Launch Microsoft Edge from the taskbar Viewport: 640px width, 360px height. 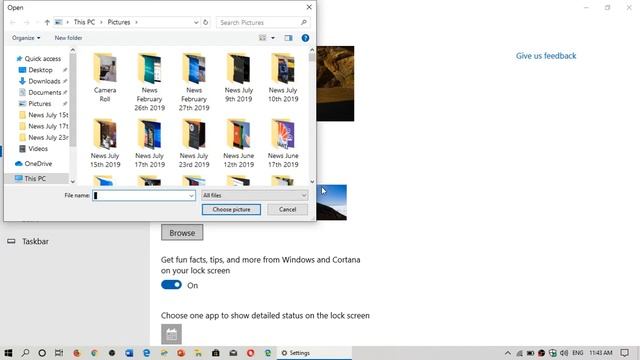(x=146, y=353)
